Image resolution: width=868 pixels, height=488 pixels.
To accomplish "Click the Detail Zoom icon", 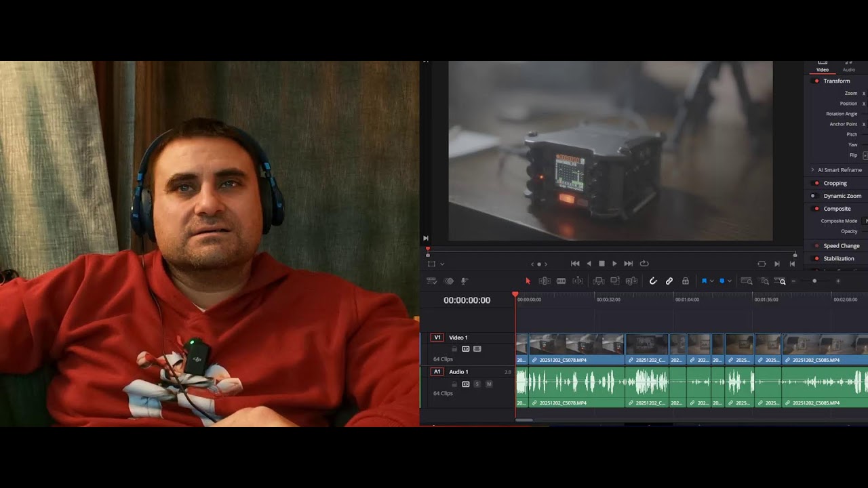I will click(x=765, y=281).
